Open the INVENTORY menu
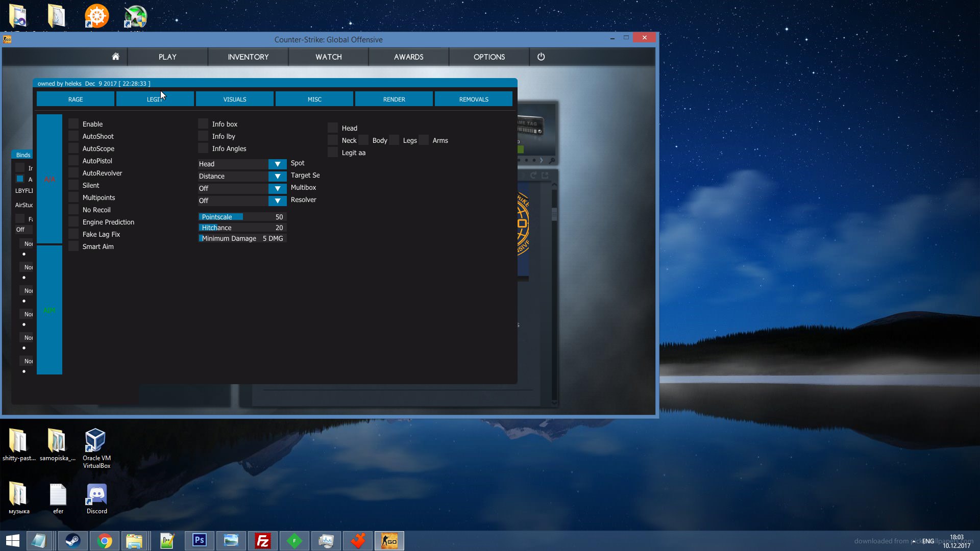Image resolution: width=980 pixels, height=551 pixels. [248, 57]
